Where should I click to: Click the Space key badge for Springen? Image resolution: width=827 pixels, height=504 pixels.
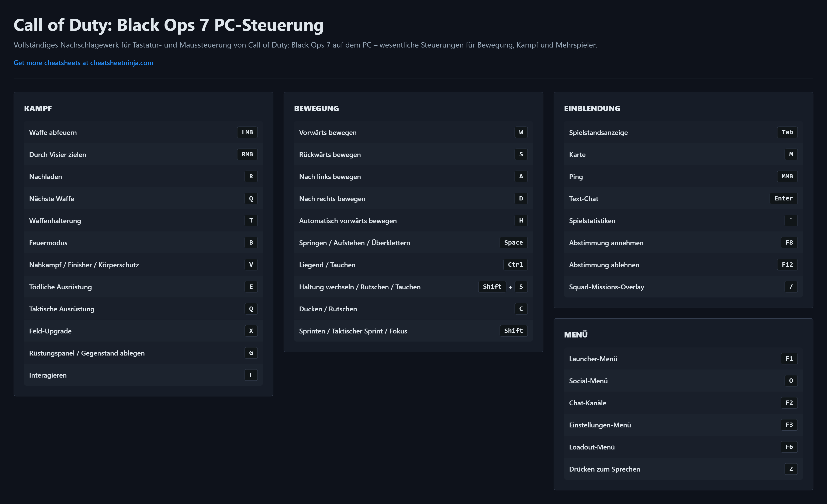[x=513, y=242]
